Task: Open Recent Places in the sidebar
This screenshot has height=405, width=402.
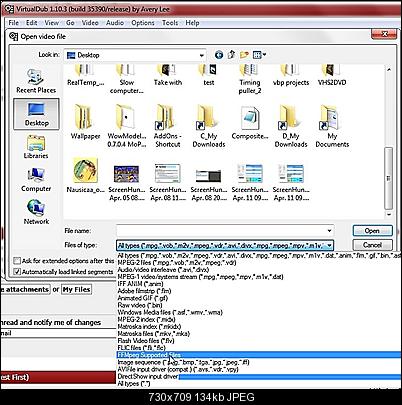Action: (36, 81)
